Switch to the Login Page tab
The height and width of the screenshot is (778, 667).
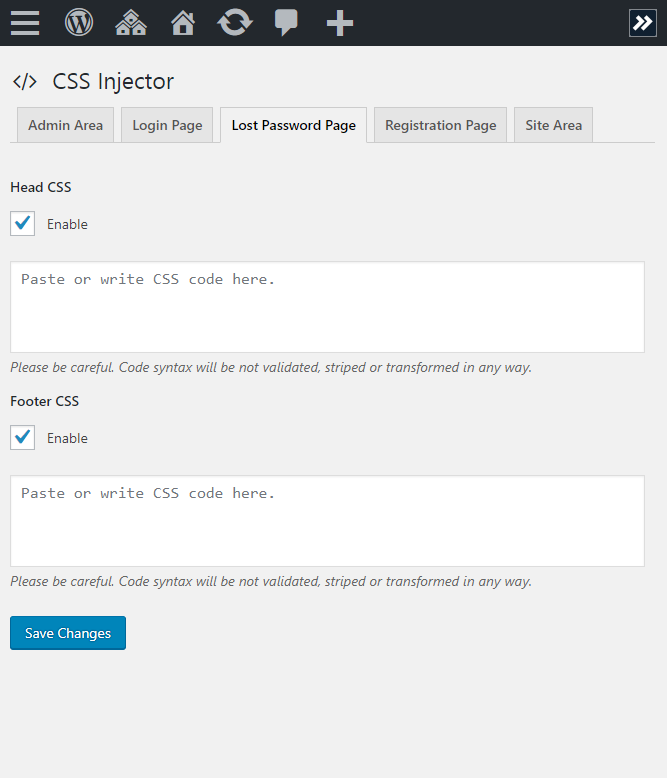167,125
